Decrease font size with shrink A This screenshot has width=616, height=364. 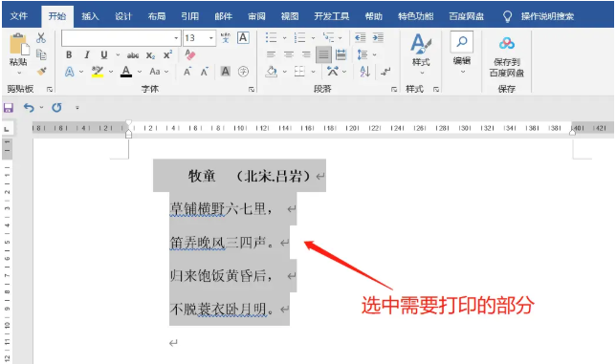tap(205, 72)
